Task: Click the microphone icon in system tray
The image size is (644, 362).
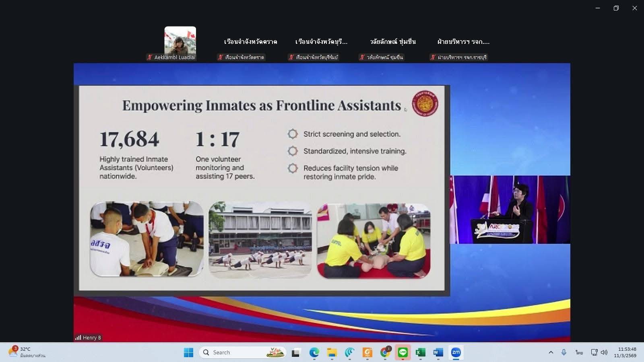Action: coord(564,352)
